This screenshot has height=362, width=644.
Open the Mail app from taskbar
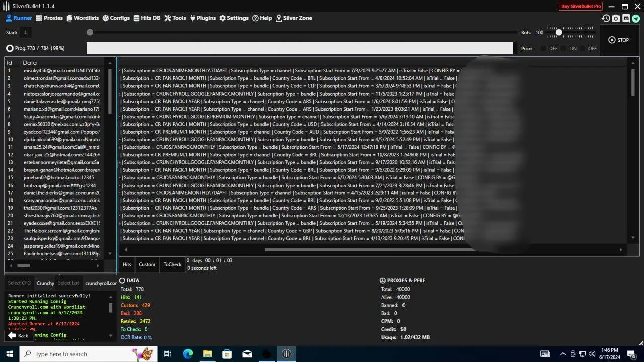pyautogui.click(x=247, y=354)
